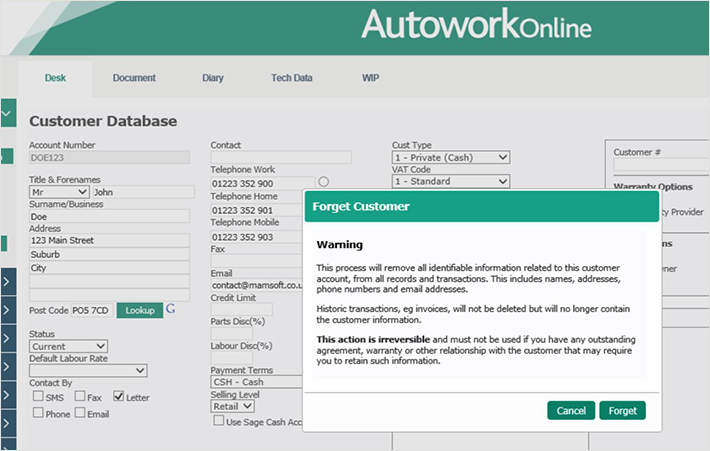Viewport: 710px width, 451px height.
Task: Enable the Fax contact checkbox
Action: pyautogui.click(x=79, y=396)
